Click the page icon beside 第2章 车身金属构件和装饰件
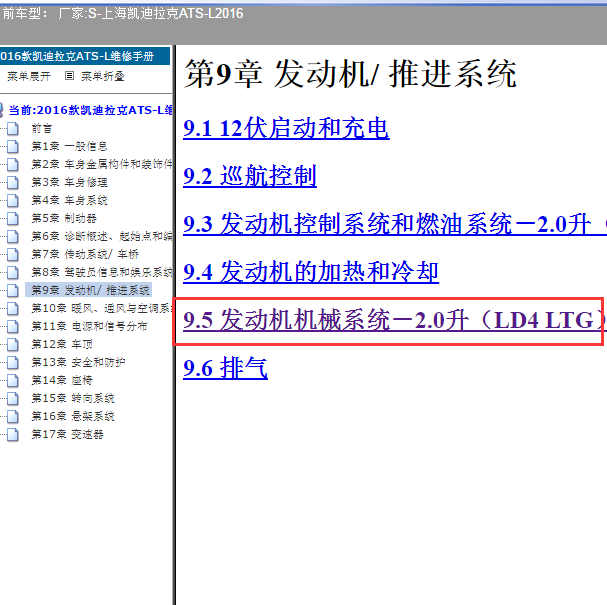 (12, 165)
